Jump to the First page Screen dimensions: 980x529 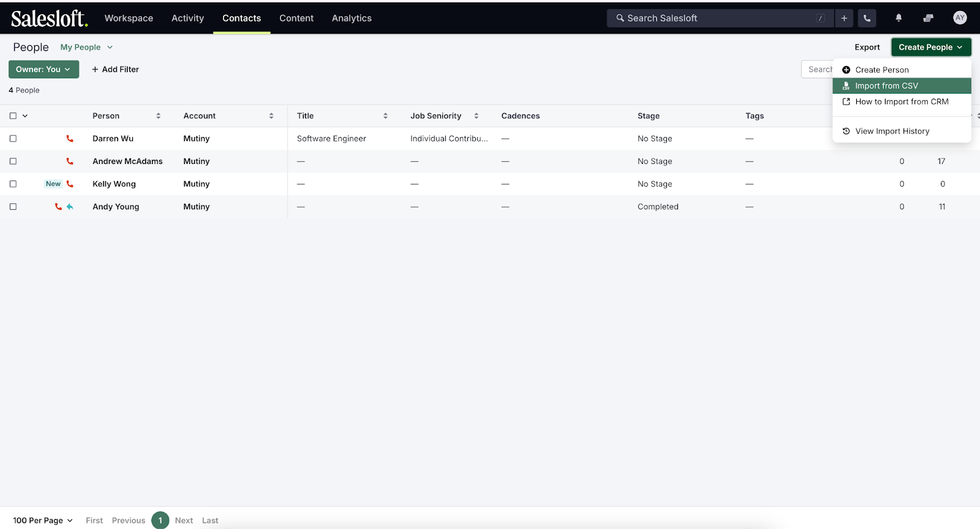pyautogui.click(x=94, y=520)
